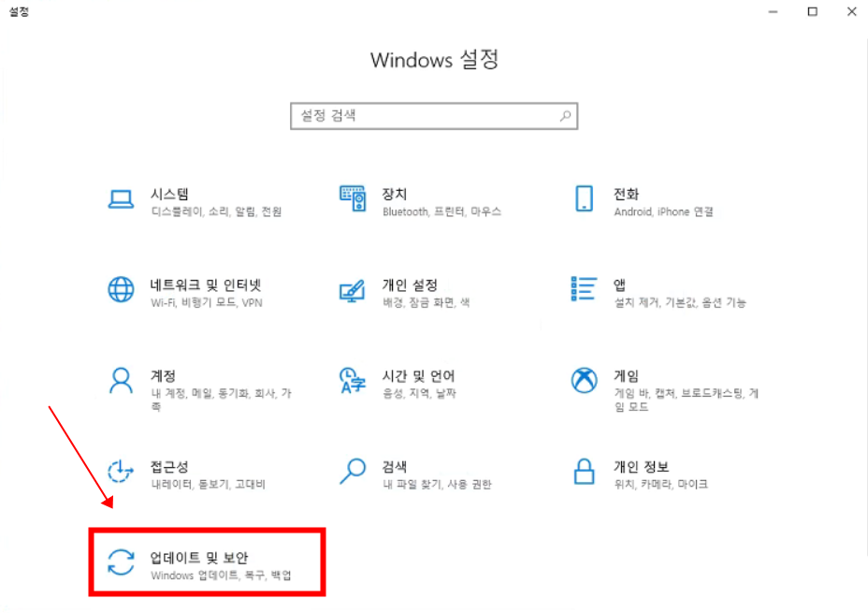Click in the 설정 검색 search box
The image size is (868, 613).
pos(426,116)
